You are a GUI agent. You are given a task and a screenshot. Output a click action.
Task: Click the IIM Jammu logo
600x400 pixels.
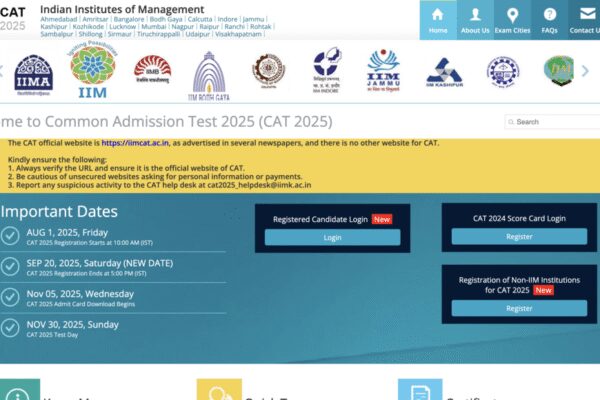point(383,70)
